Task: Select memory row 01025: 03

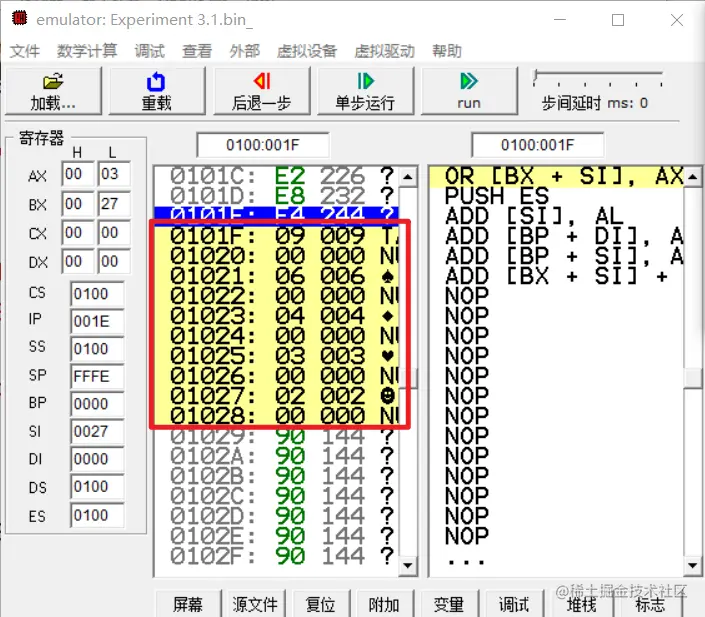Action: point(276,356)
